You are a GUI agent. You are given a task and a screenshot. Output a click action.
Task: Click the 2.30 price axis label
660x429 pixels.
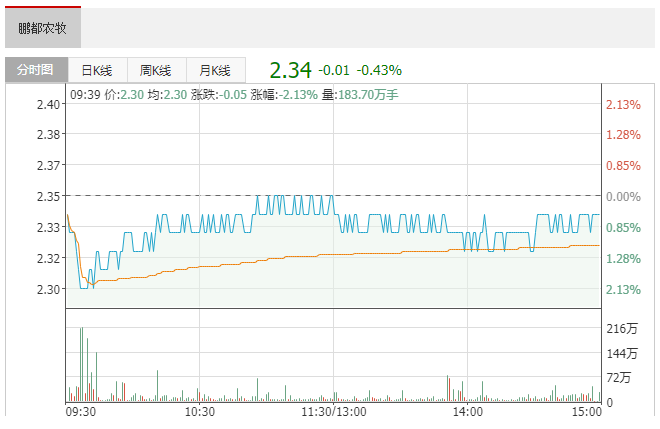[48, 289]
